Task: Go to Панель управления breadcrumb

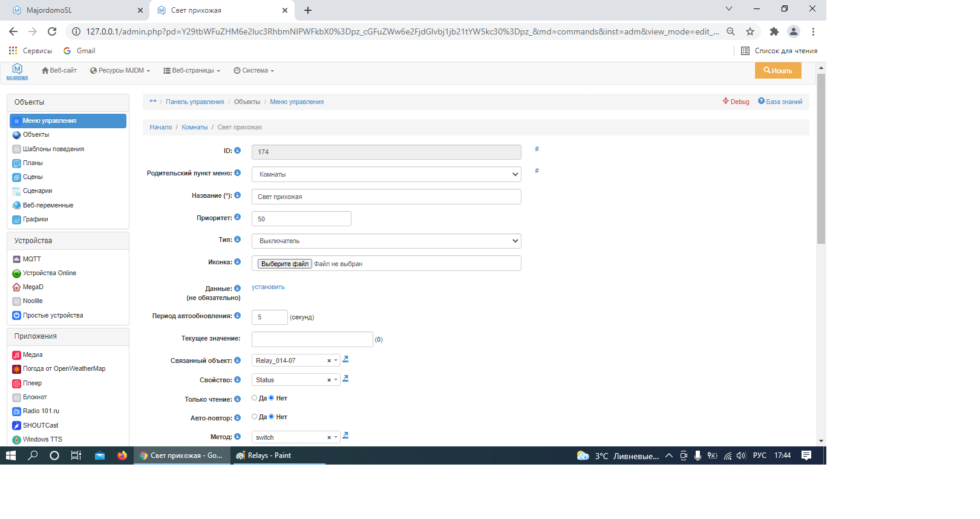Action: tap(195, 102)
